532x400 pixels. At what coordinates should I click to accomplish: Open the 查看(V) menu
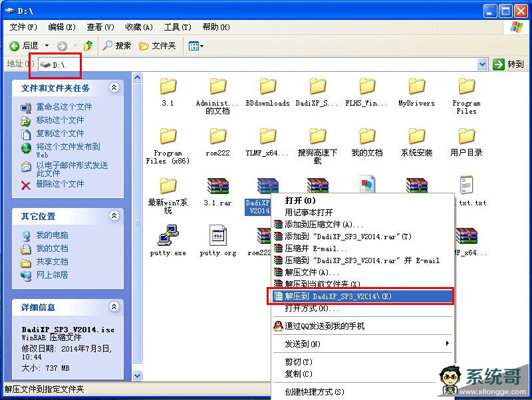click(x=100, y=27)
